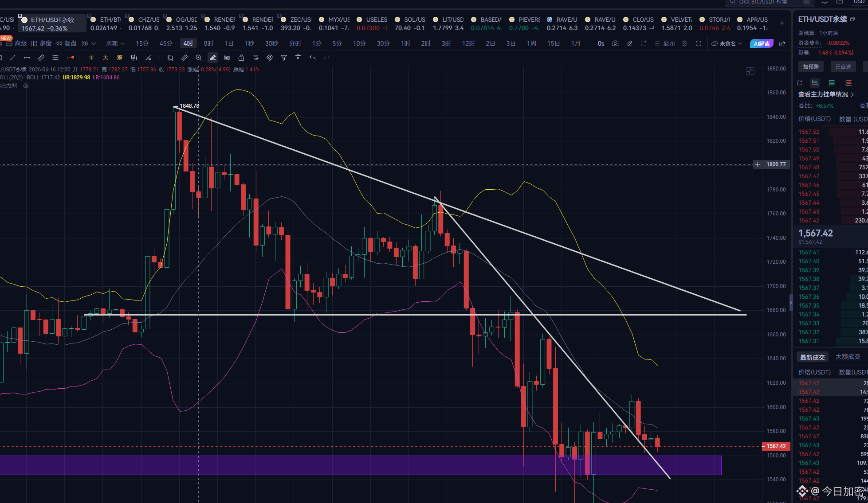
Task: Click the 0s timer button
Action: (x=601, y=43)
